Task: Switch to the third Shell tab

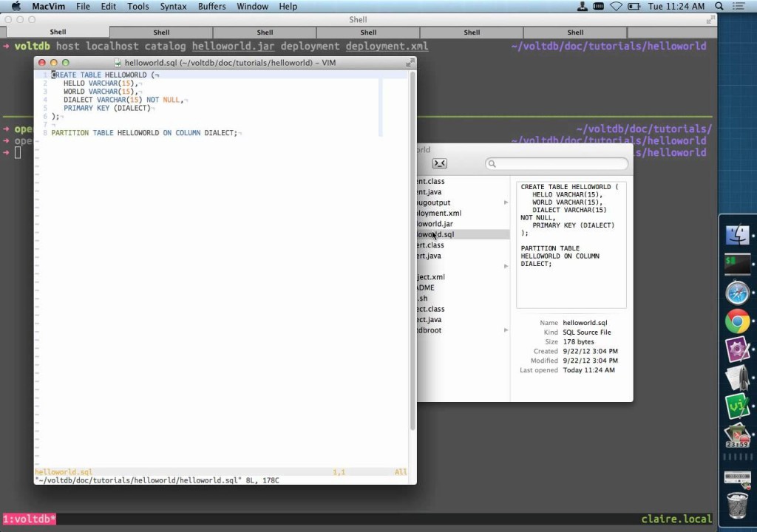Action: pyautogui.click(x=265, y=33)
